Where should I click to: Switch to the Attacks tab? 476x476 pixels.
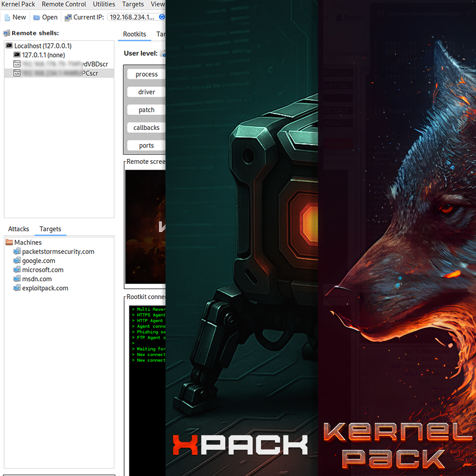(x=18, y=229)
